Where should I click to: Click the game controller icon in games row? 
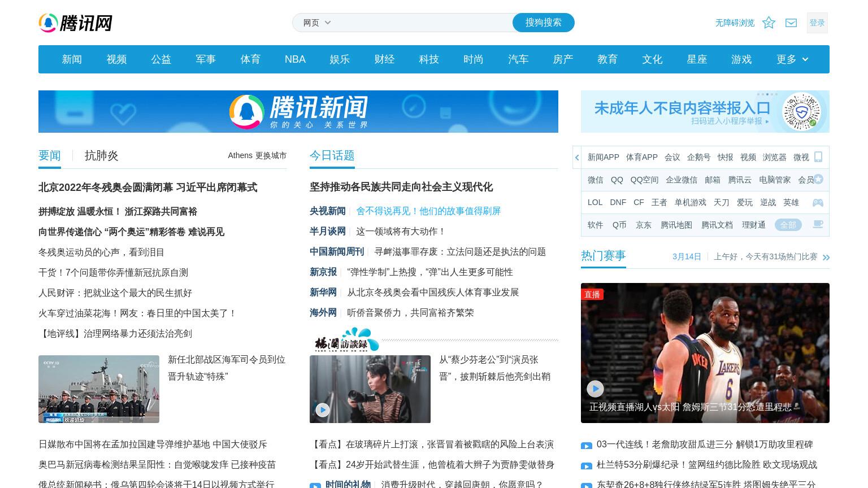coord(818,202)
